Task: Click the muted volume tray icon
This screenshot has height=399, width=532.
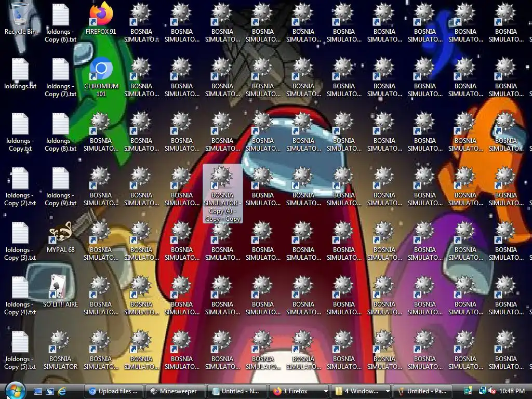Action: 491,391
